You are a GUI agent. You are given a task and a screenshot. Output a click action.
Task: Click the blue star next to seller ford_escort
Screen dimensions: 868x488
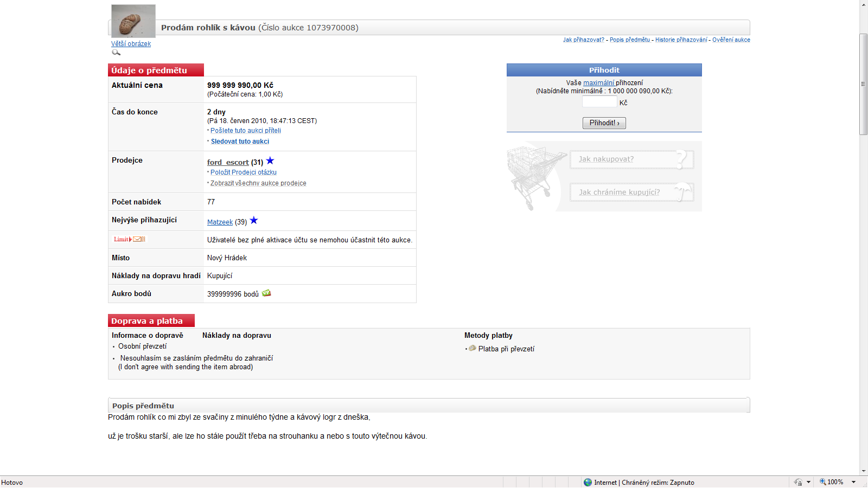270,160
